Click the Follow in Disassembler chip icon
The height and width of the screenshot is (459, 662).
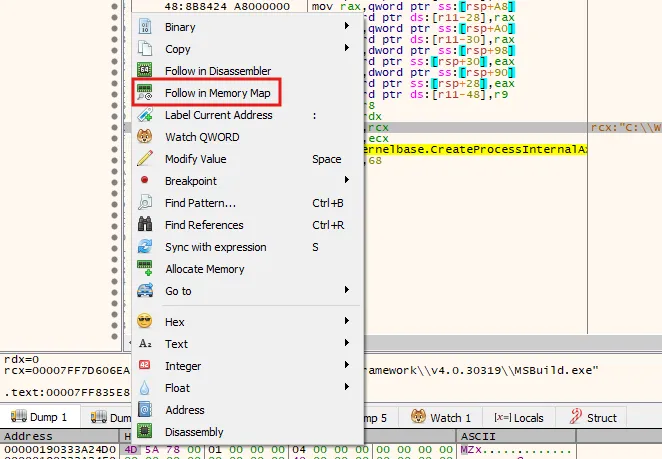[x=145, y=71]
